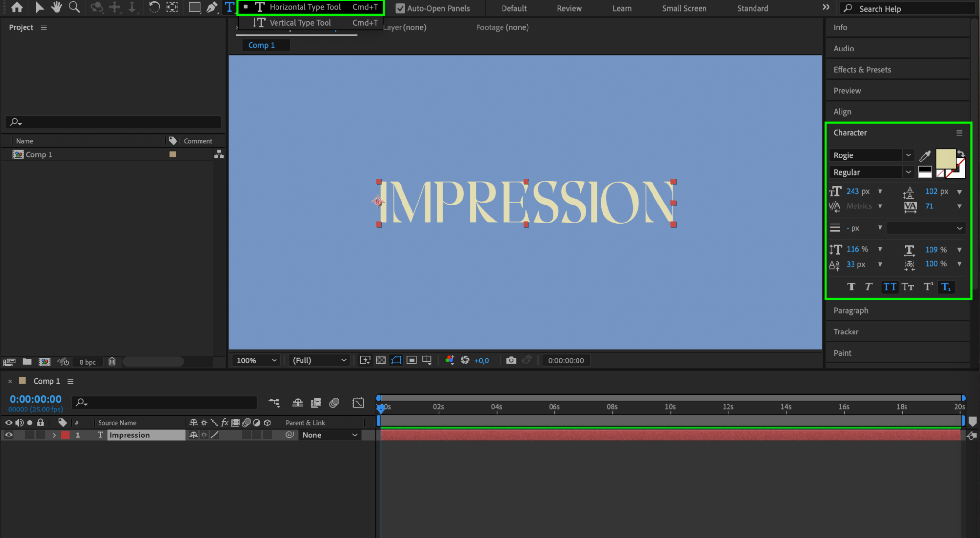
Task: Open the Effects & Presets panel
Action: click(862, 70)
